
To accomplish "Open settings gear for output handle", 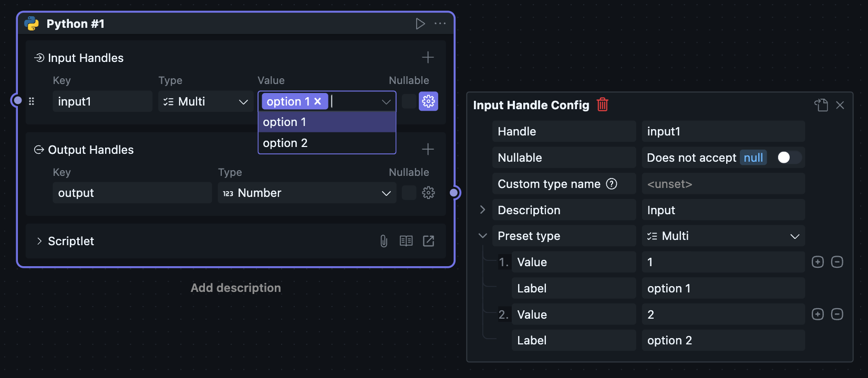I will pyautogui.click(x=428, y=193).
